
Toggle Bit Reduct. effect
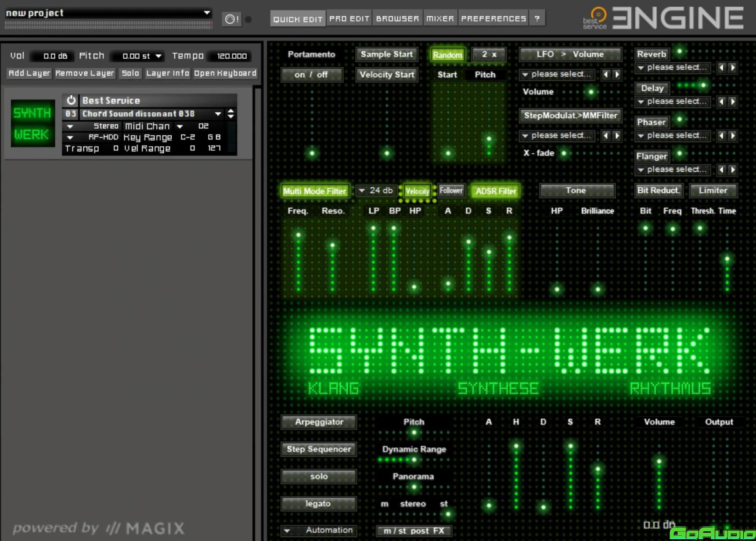coord(659,191)
